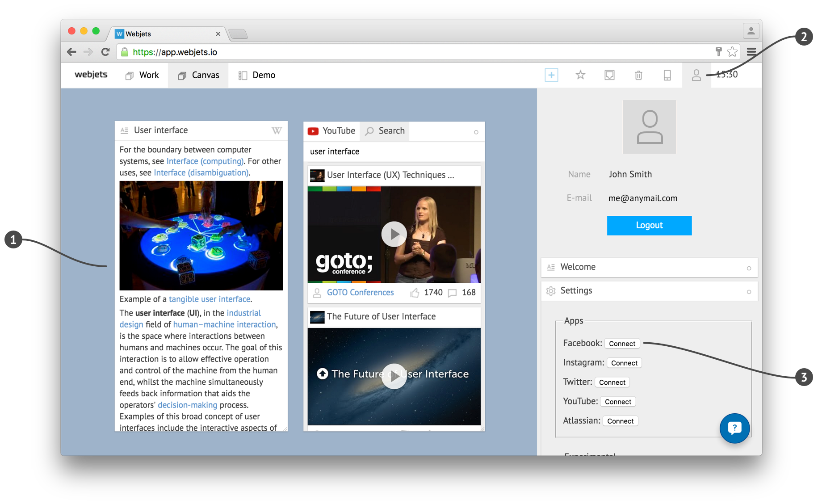Screen dimensions: 822x504
Task: Bookmark page with address bar star
Action: point(732,52)
